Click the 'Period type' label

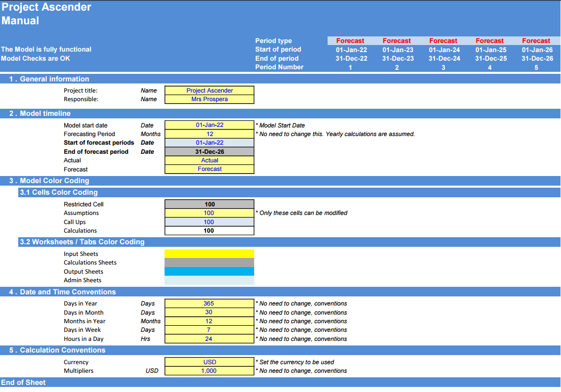tap(273, 41)
